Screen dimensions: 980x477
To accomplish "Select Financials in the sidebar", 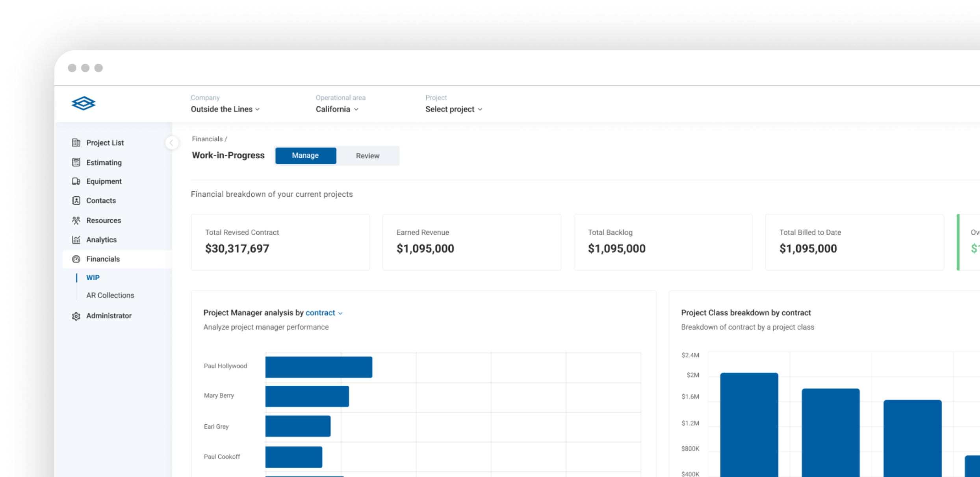I will coord(117,259).
